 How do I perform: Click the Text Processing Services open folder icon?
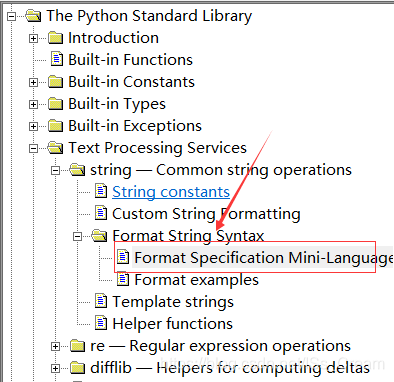click(55, 148)
